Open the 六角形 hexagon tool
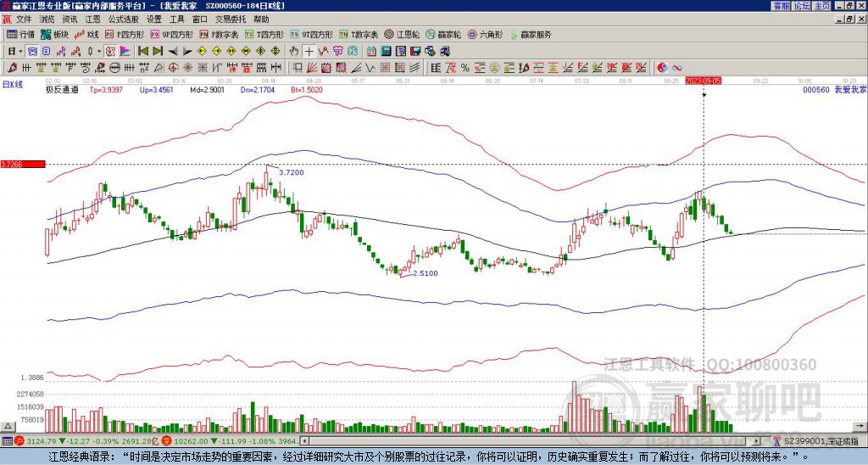This screenshot has width=868, height=465. 485,34
